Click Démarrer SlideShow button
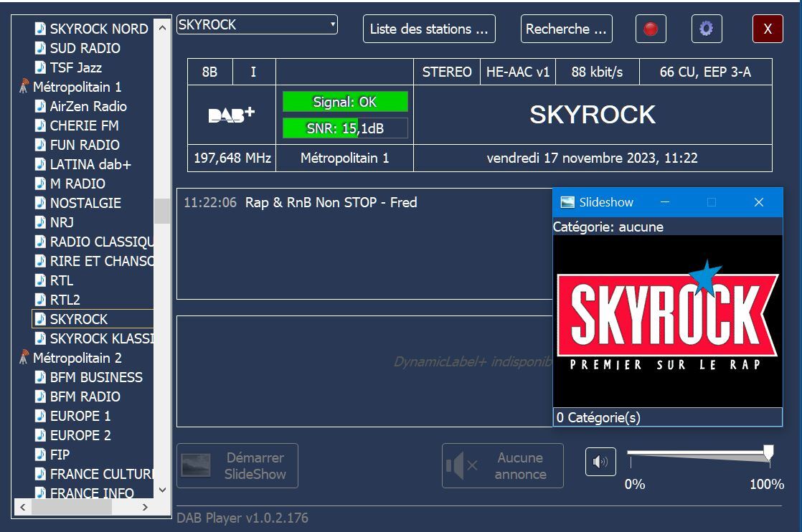The width and height of the screenshot is (802, 532). click(237, 465)
